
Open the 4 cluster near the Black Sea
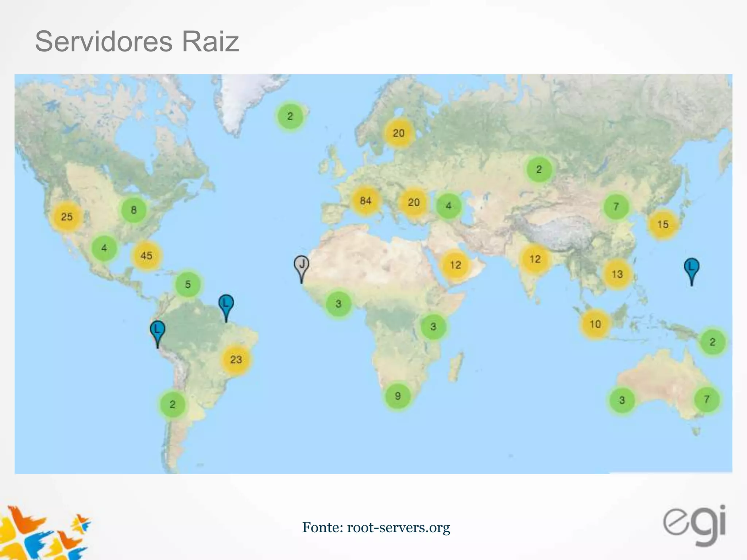click(449, 206)
